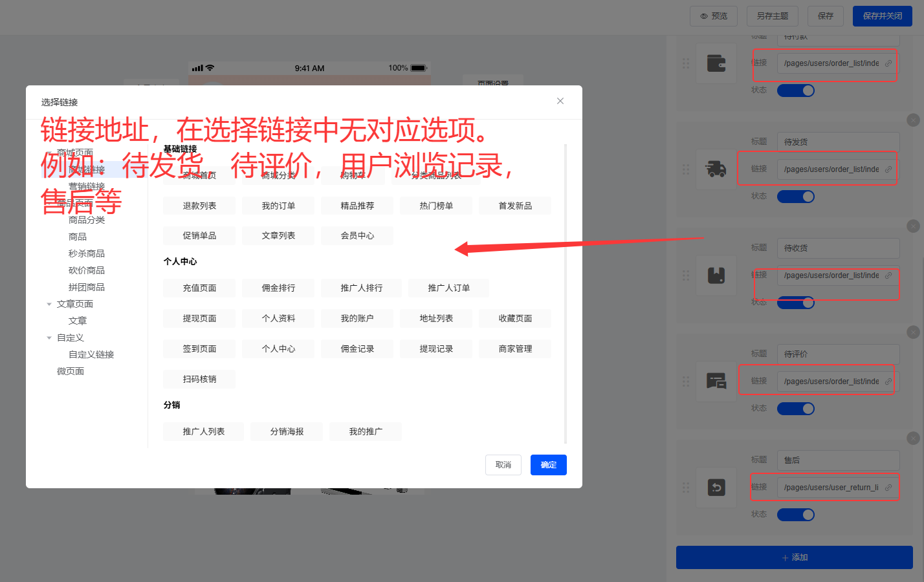This screenshot has width=924, height=582.
Task: Click the package icon for 待收货
Action: tap(716, 275)
